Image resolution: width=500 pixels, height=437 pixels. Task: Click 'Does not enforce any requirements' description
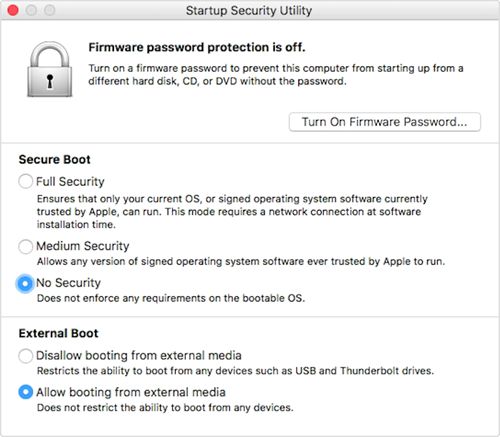tap(171, 298)
